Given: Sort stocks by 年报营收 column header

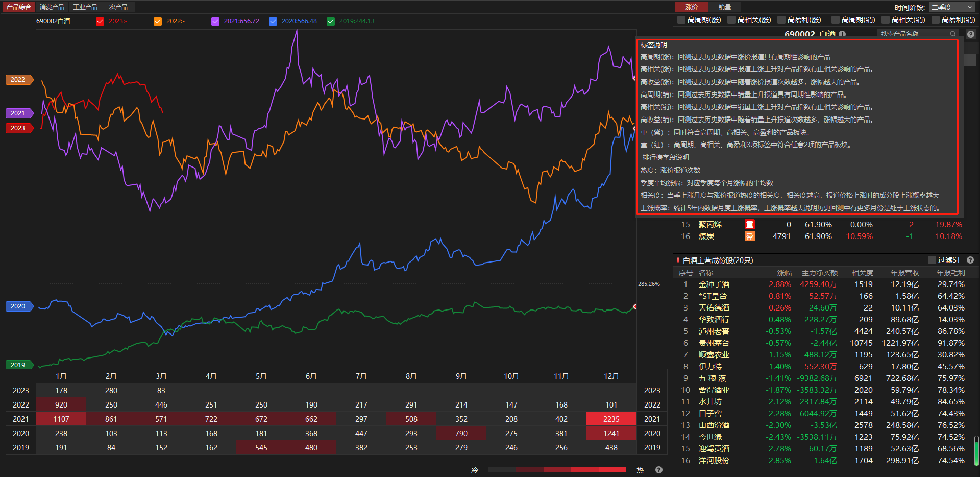Looking at the screenshot, I should tap(905, 273).
